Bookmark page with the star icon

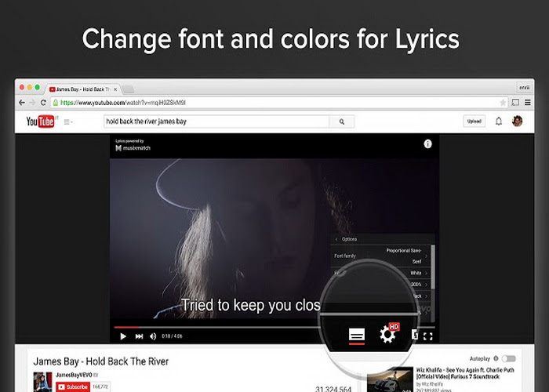tap(503, 103)
